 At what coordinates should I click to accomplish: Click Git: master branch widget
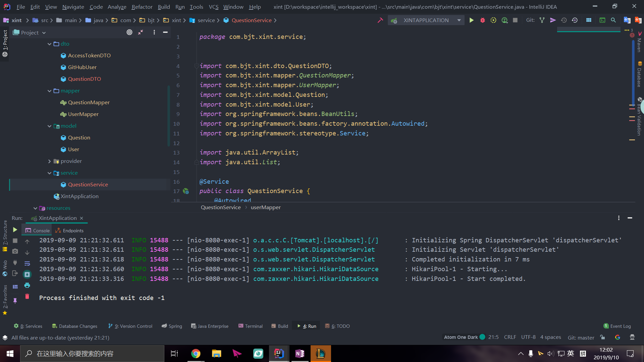point(581,338)
